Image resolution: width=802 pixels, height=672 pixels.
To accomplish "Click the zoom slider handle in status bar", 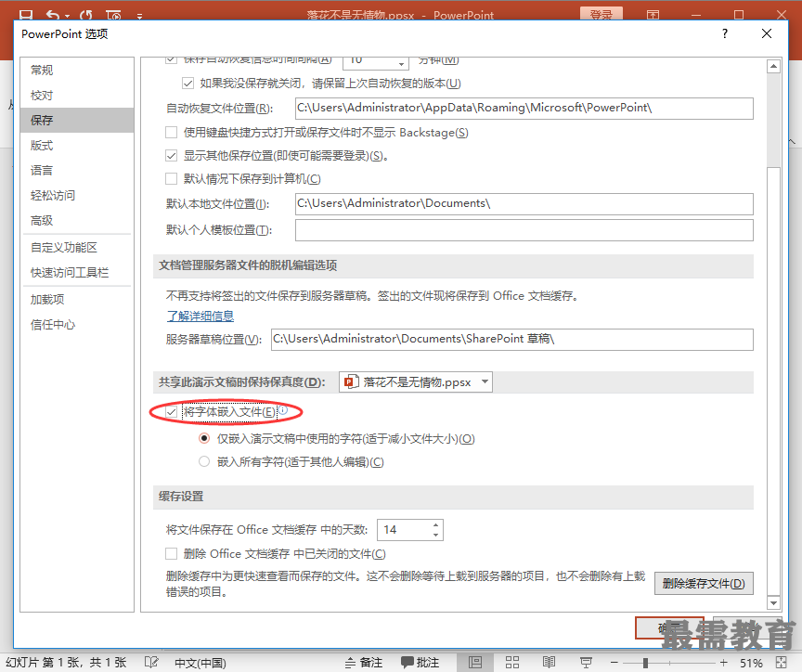I will click(645, 663).
